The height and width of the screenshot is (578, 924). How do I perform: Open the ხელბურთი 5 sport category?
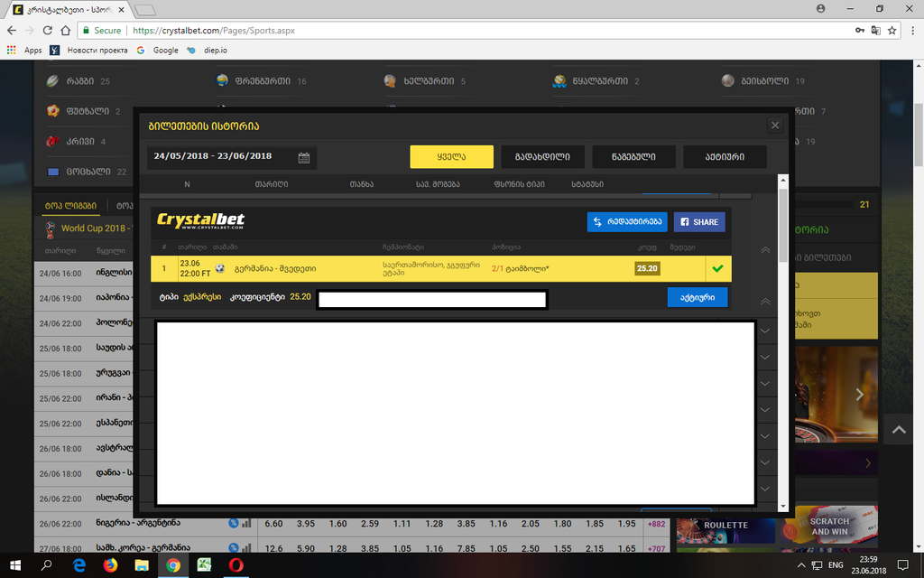click(x=425, y=80)
